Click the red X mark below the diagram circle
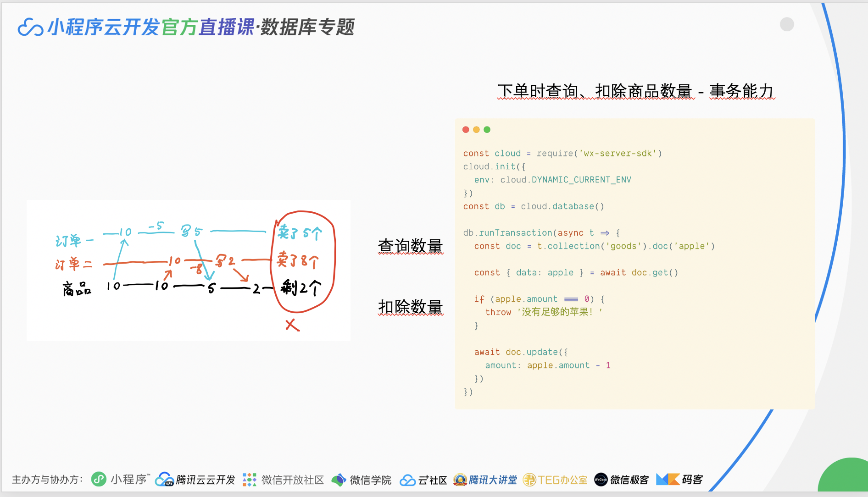The width and height of the screenshot is (868, 497). 292,325
